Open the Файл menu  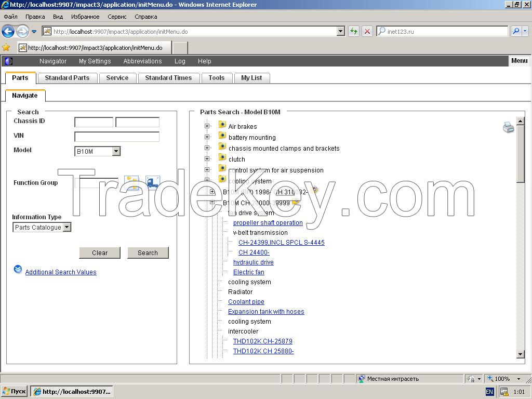coord(11,17)
